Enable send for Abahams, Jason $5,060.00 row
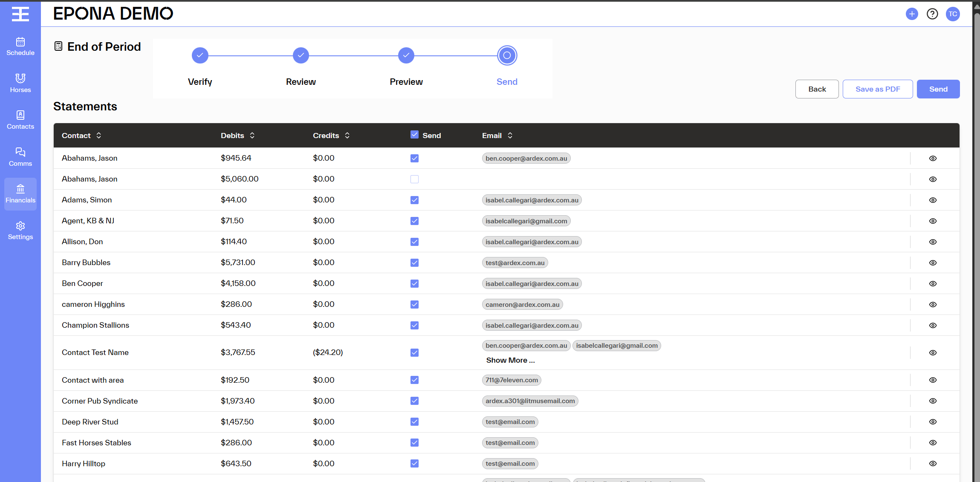The image size is (980, 482). pyautogui.click(x=414, y=179)
